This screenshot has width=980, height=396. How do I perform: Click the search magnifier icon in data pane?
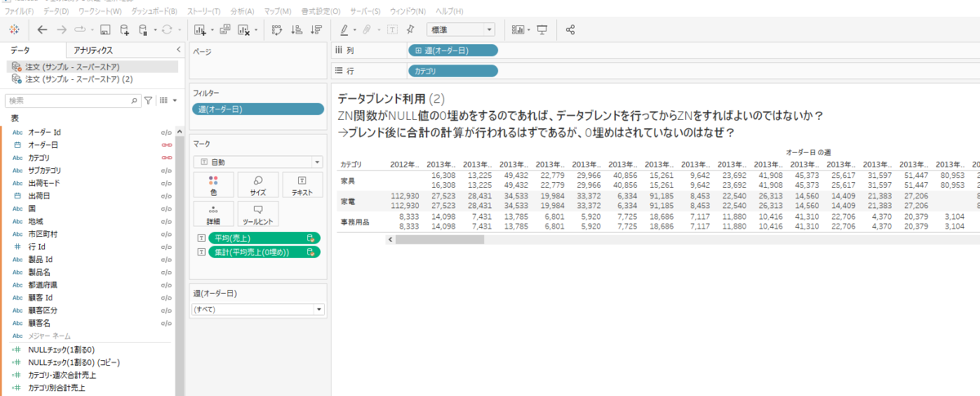(x=135, y=100)
